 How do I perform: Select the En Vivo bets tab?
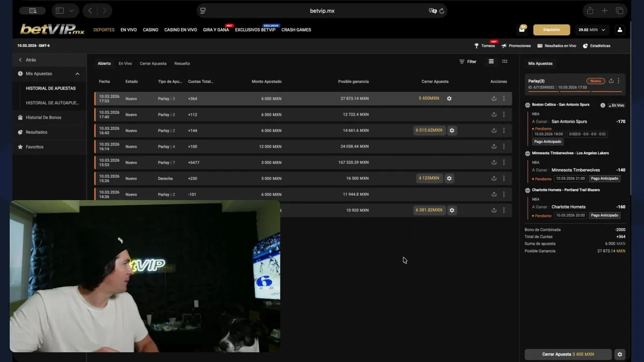[x=125, y=63]
